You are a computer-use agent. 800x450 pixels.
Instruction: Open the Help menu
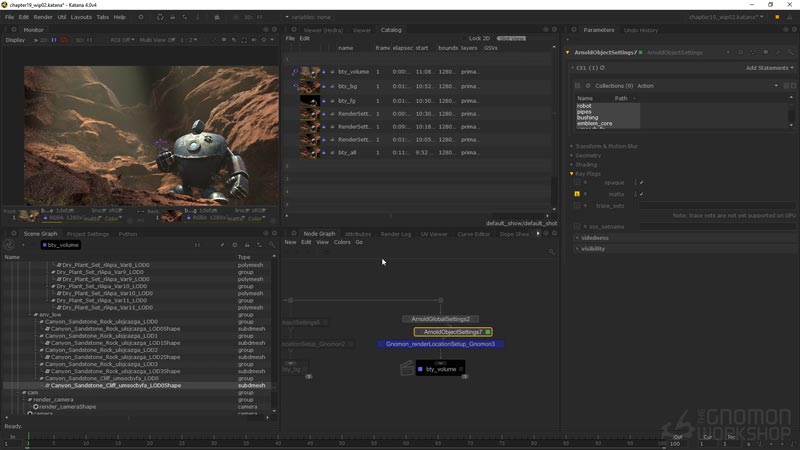[119, 17]
